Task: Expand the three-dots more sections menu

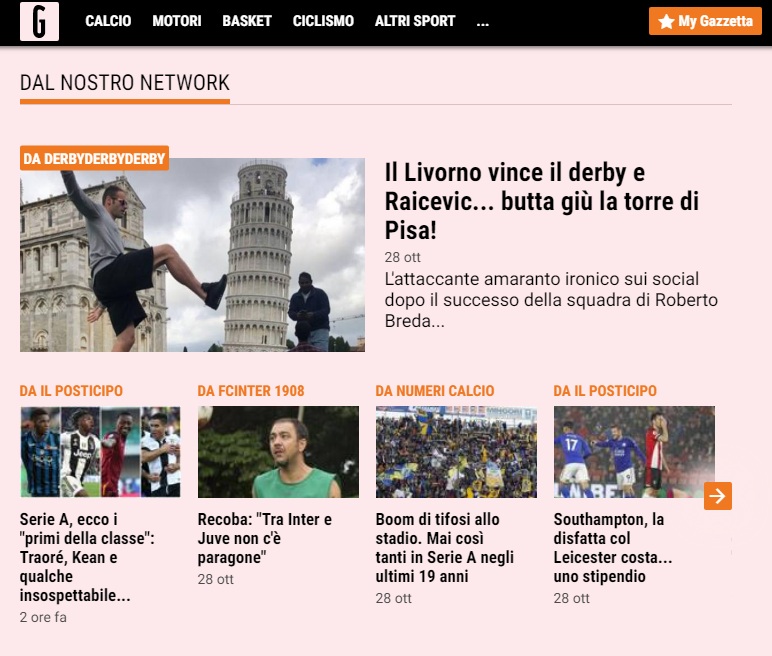Action: pos(483,23)
